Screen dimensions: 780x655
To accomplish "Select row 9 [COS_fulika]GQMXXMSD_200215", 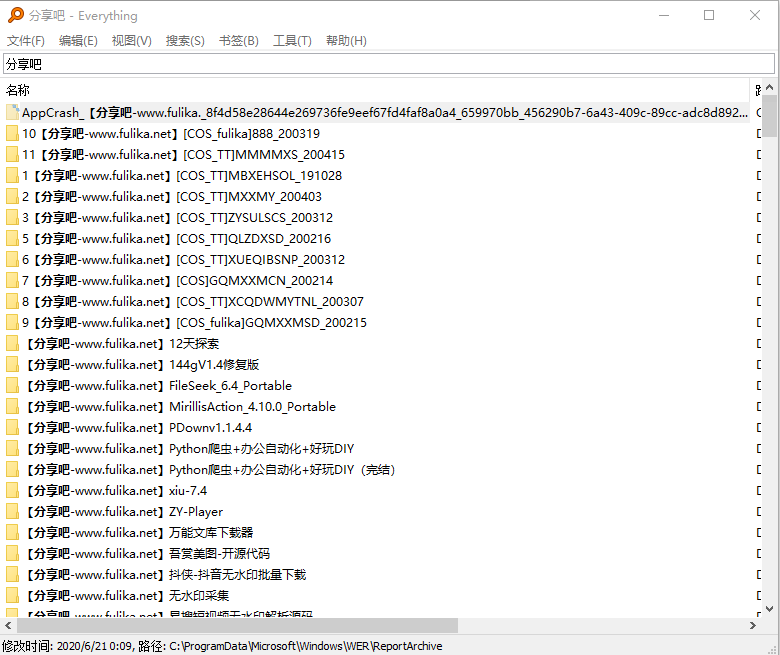I will click(194, 323).
